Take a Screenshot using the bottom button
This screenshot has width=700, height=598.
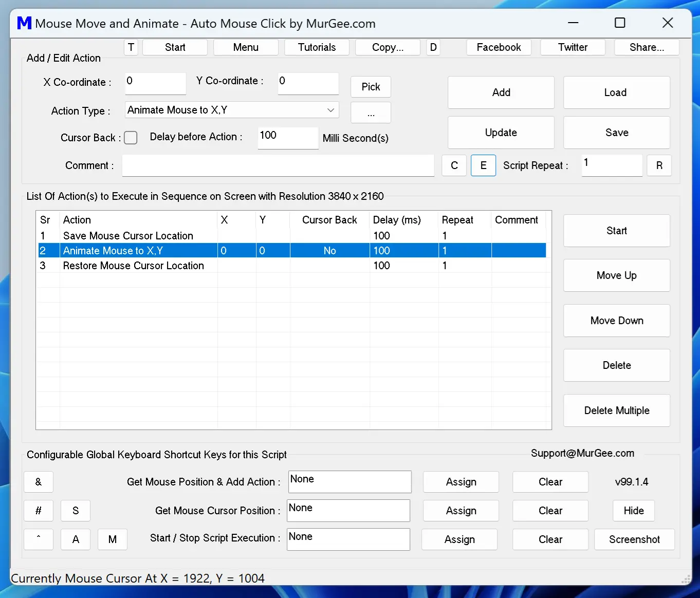click(634, 539)
